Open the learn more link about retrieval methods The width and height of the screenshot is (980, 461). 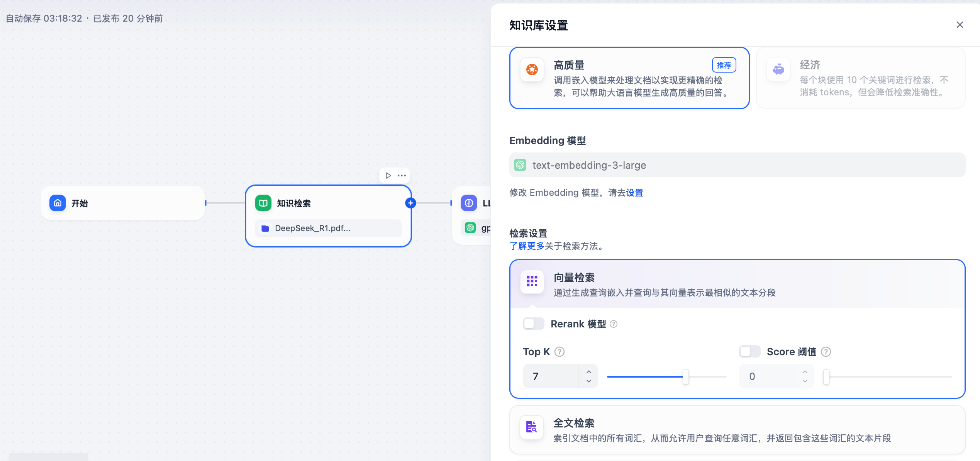[527, 246]
